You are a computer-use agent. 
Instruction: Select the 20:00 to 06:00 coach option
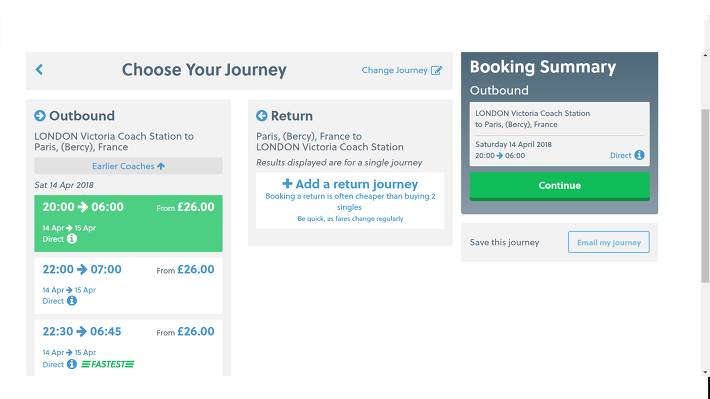pyautogui.click(x=129, y=223)
